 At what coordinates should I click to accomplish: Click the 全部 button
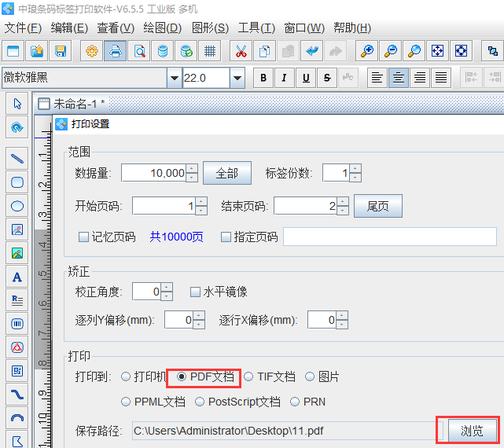(x=227, y=173)
